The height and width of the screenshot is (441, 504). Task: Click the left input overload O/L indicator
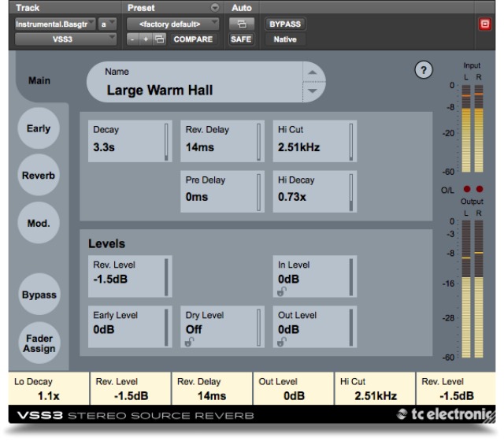[x=467, y=189]
